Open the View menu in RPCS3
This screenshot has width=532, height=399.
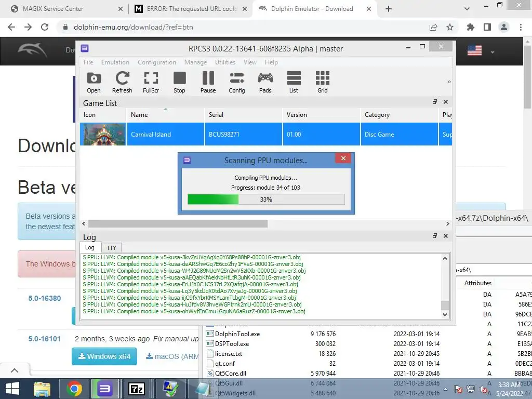(250, 62)
